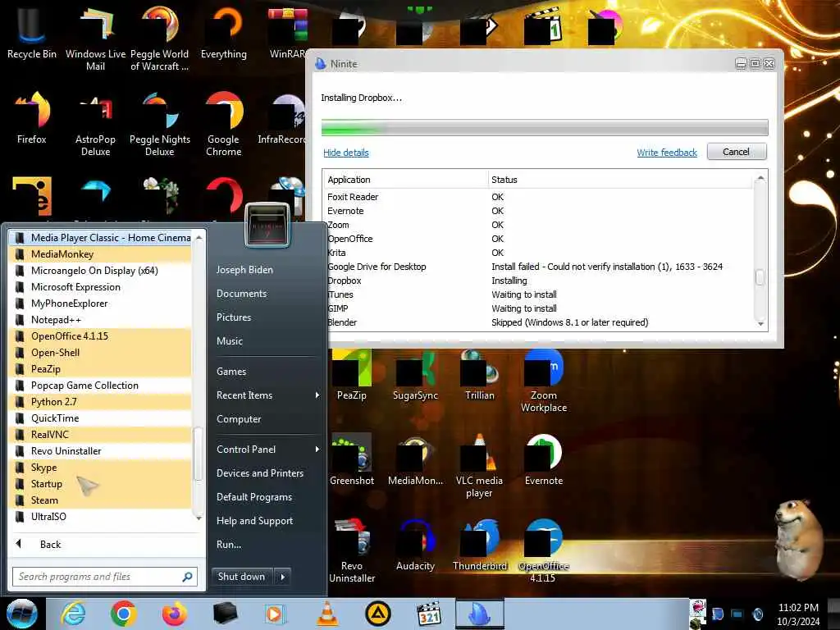This screenshot has height=630, width=840.
Task: Open OpenOffice 4.1.15 desktop icon
Action: (544, 550)
